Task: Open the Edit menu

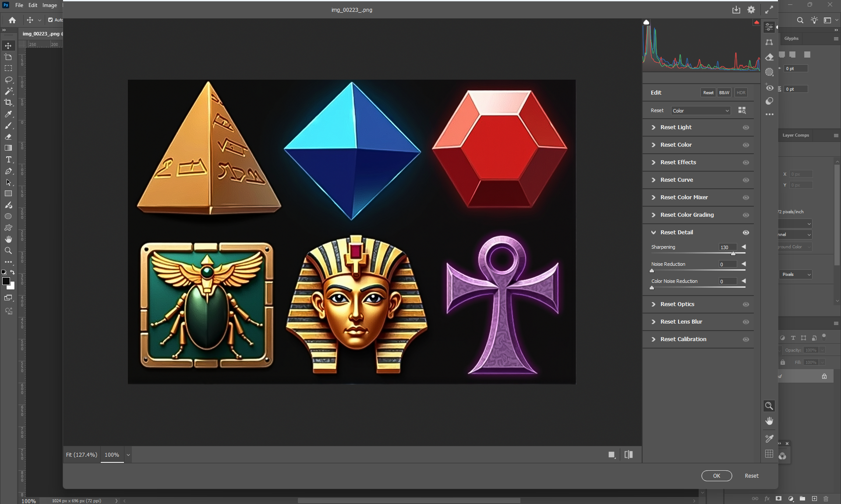Action: pos(33,5)
